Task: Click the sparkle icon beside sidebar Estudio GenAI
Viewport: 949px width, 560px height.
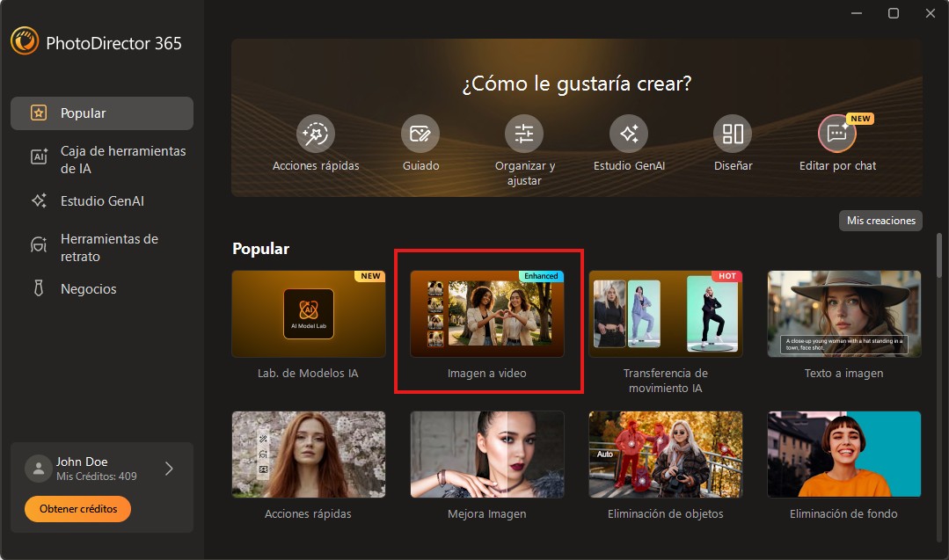Action: (x=39, y=200)
